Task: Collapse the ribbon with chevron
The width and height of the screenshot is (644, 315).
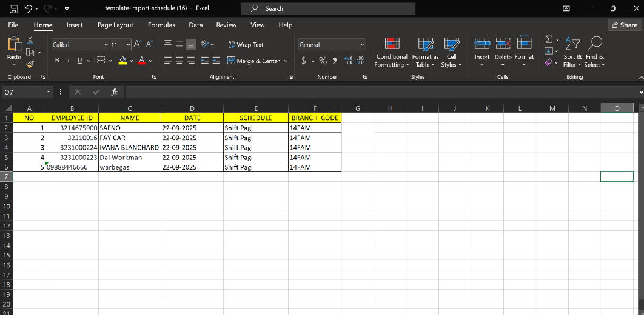Action: pyautogui.click(x=640, y=77)
